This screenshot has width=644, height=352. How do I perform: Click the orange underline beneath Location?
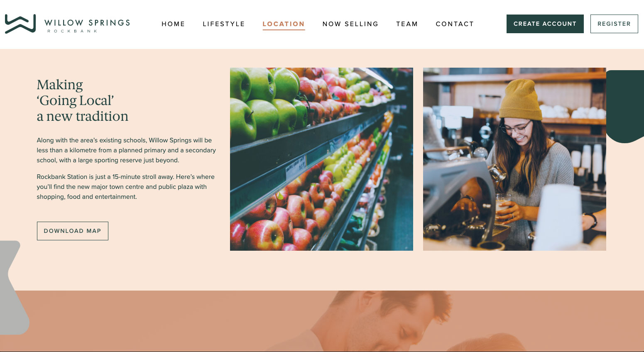[284, 30]
